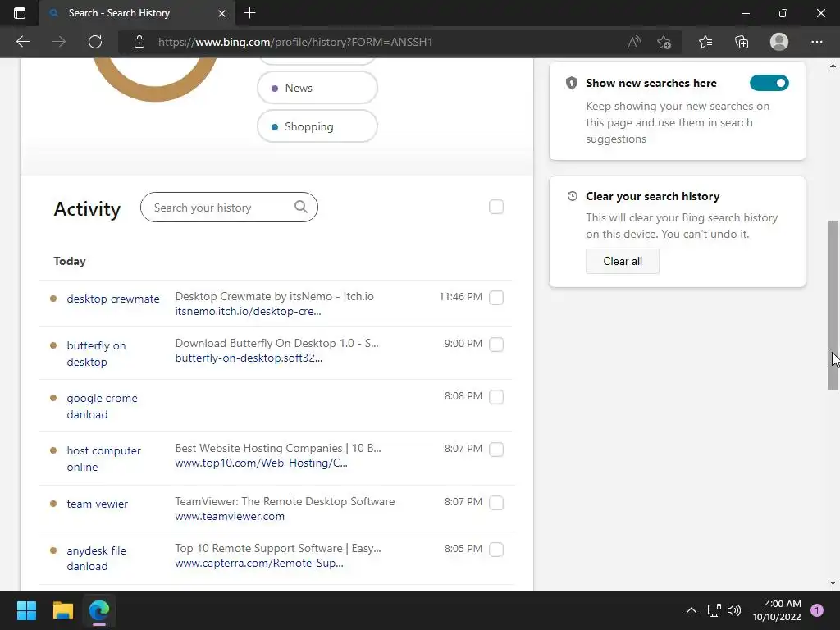
Task: Click the 8:05 PM timestamp
Action: point(463,549)
